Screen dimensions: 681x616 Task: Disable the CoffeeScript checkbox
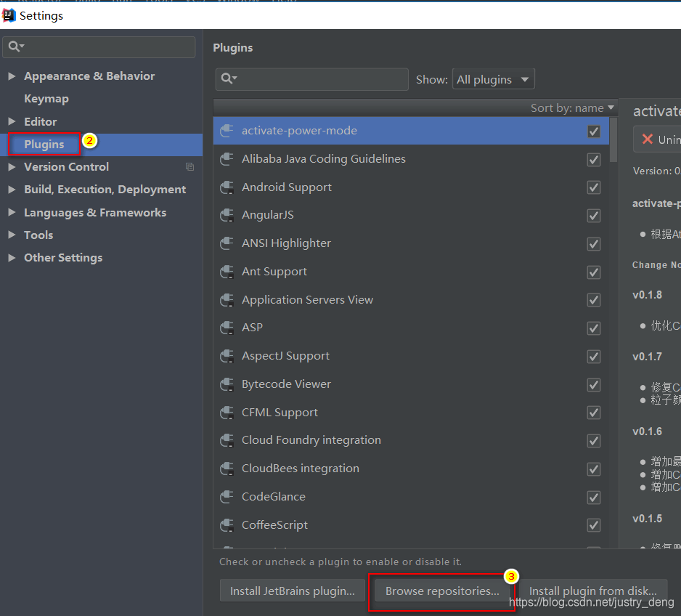[594, 525]
